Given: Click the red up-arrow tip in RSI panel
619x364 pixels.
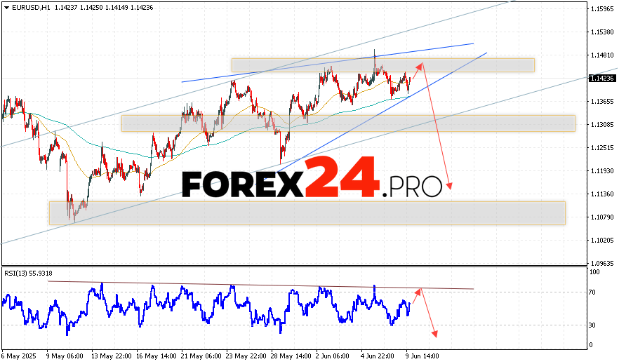Looking at the screenshot, I should (420, 290).
